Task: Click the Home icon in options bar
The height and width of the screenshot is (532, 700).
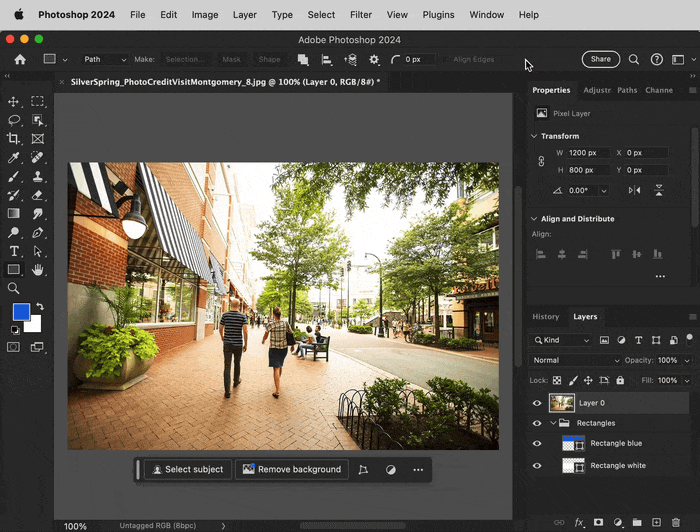Action: [x=19, y=60]
